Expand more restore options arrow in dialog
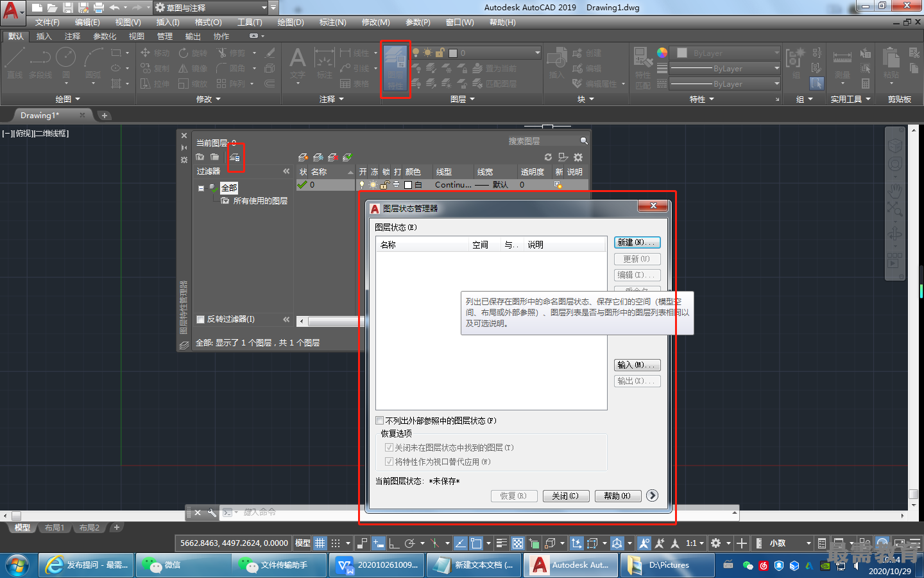 pos(653,495)
